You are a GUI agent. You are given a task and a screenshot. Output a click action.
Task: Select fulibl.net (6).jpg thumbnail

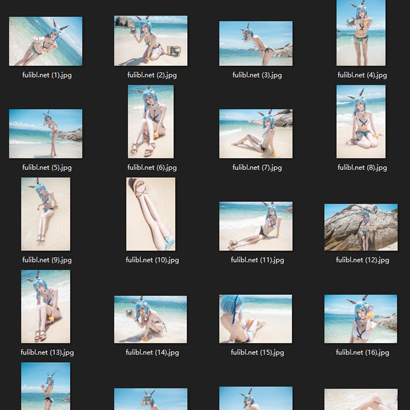click(x=151, y=121)
